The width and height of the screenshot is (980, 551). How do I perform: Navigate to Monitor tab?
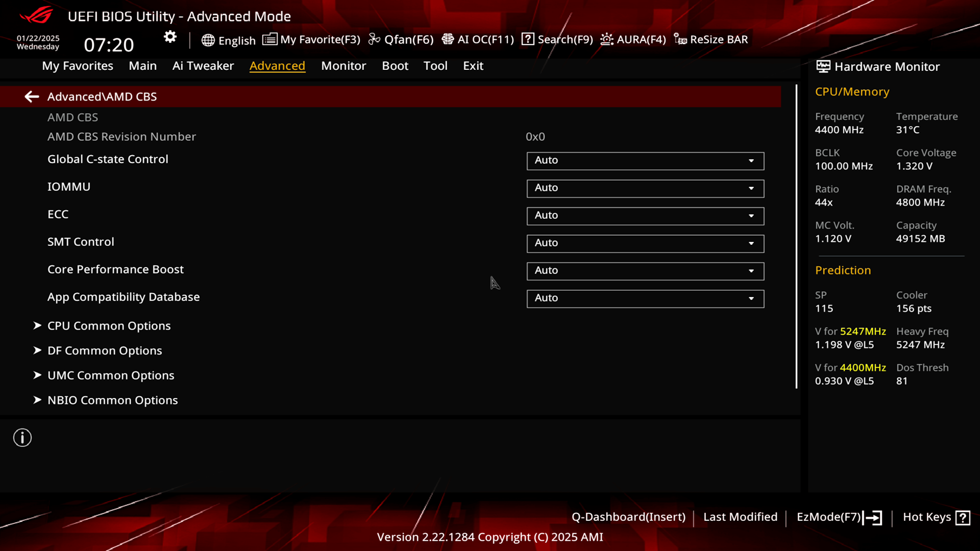(x=344, y=65)
